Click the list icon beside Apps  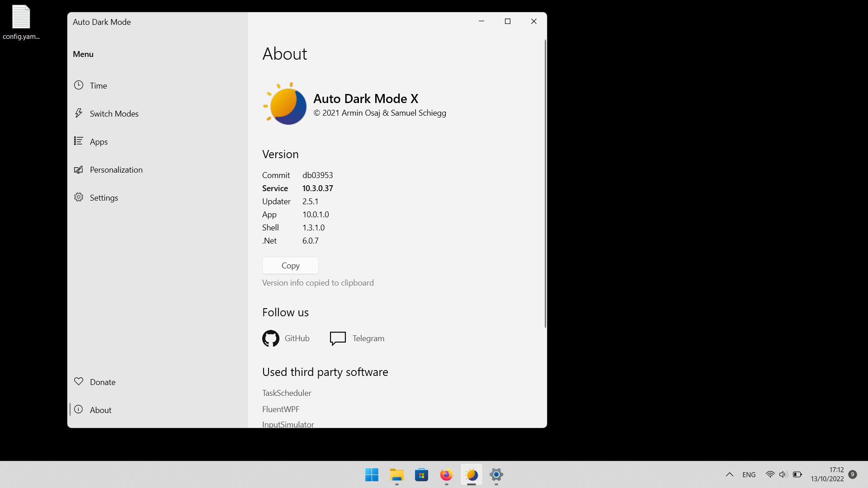tap(79, 141)
